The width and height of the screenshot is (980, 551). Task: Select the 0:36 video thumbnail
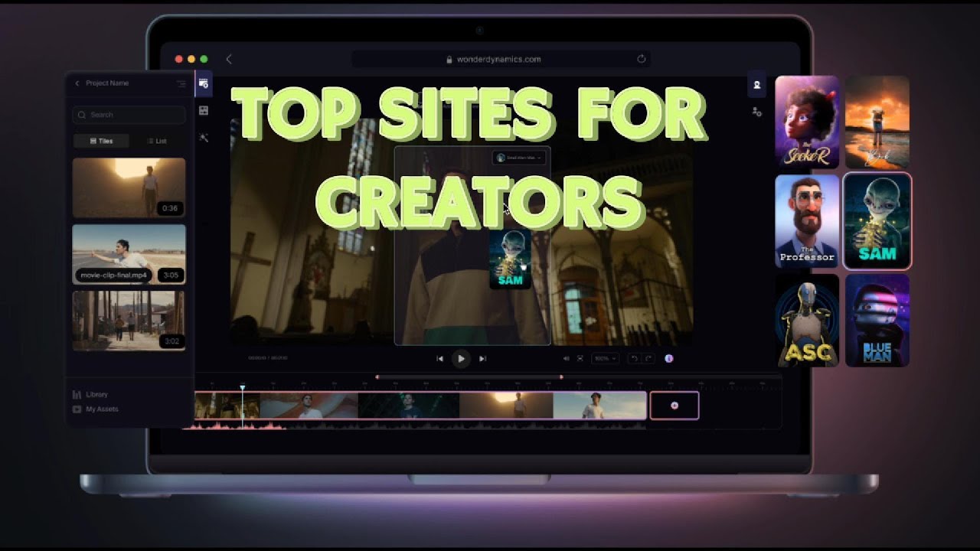click(x=129, y=187)
